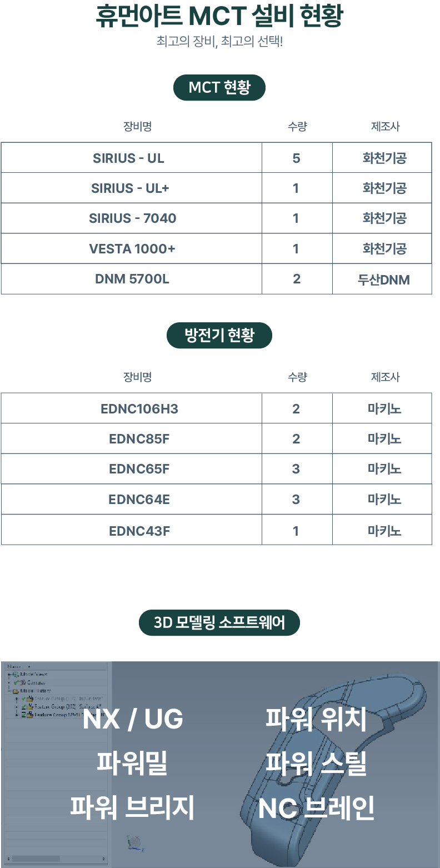Click the last Feature Group folder icon
Viewport: 440px width, 868px height.
pos(30,714)
